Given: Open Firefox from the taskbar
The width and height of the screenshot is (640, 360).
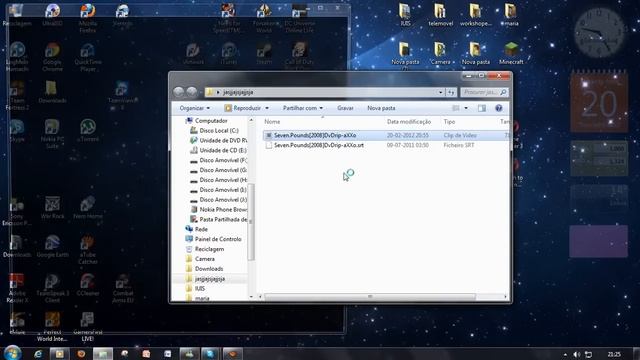Looking at the screenshot, I should coord(81,353).
